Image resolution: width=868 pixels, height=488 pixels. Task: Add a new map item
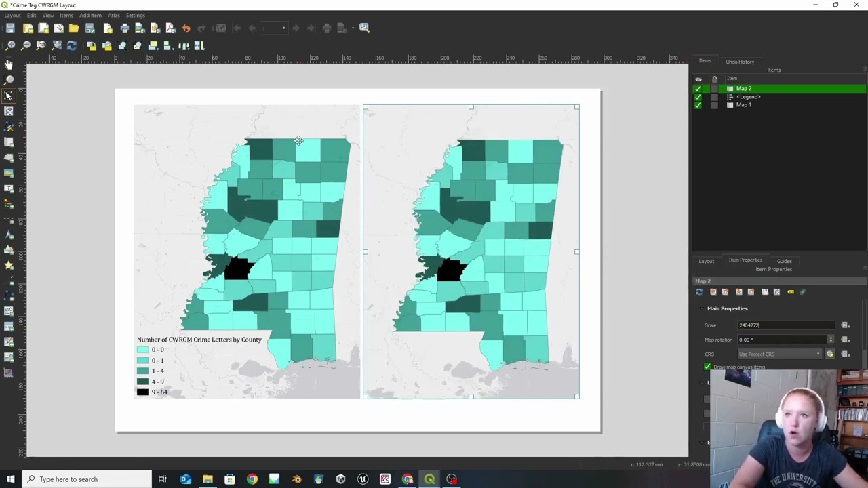tap(9, 142)
